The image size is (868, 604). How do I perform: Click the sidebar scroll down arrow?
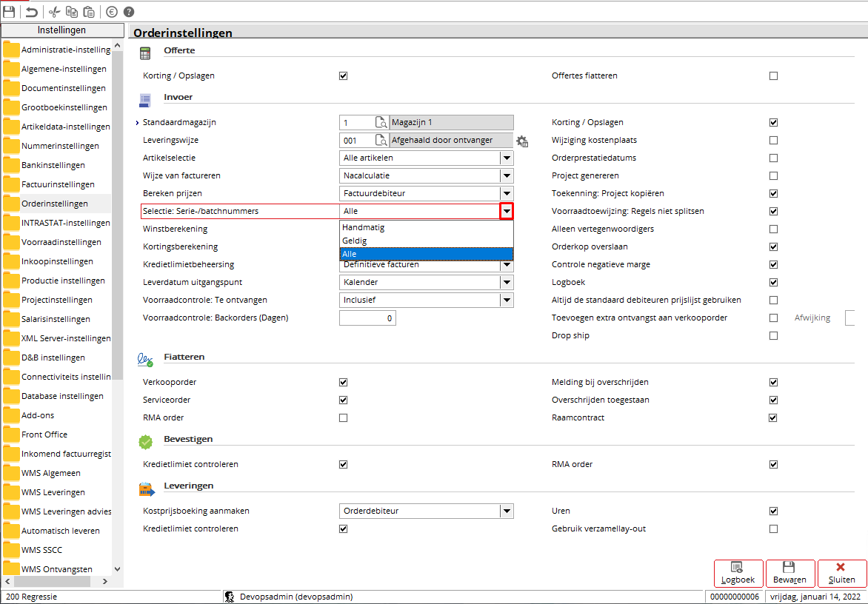click(117, 568)
